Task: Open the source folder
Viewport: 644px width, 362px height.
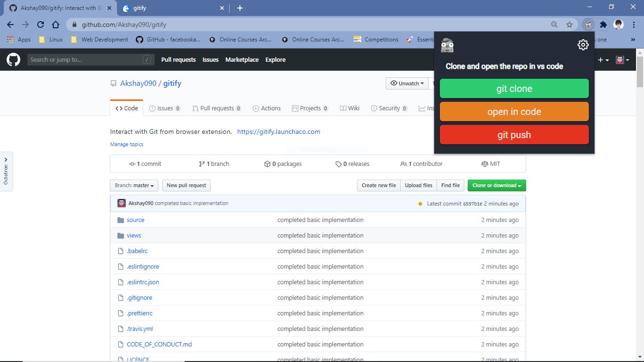Action: coord(135,220)
